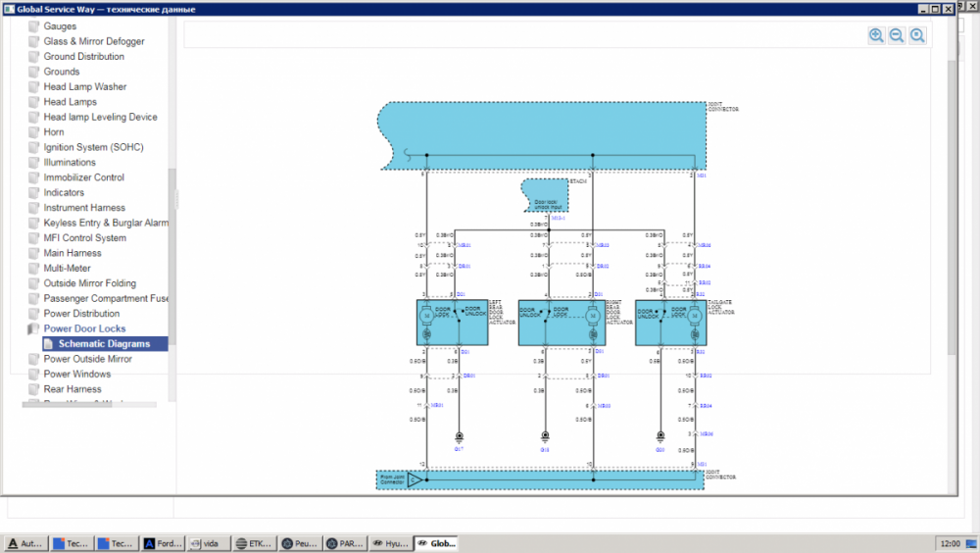Click the page icon beside Schematic Diagrams
980x553 pixels.
[49, 344]
